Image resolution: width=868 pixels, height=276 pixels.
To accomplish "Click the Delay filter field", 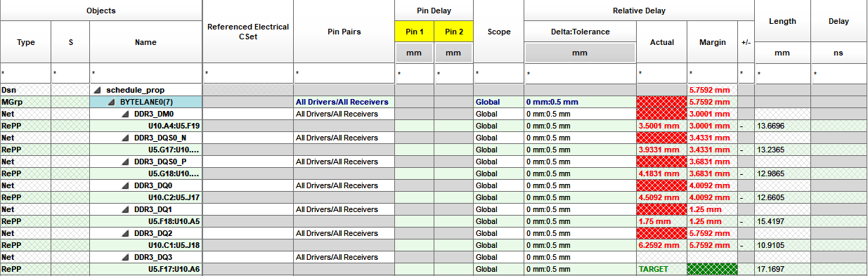I will coord(838,73).
